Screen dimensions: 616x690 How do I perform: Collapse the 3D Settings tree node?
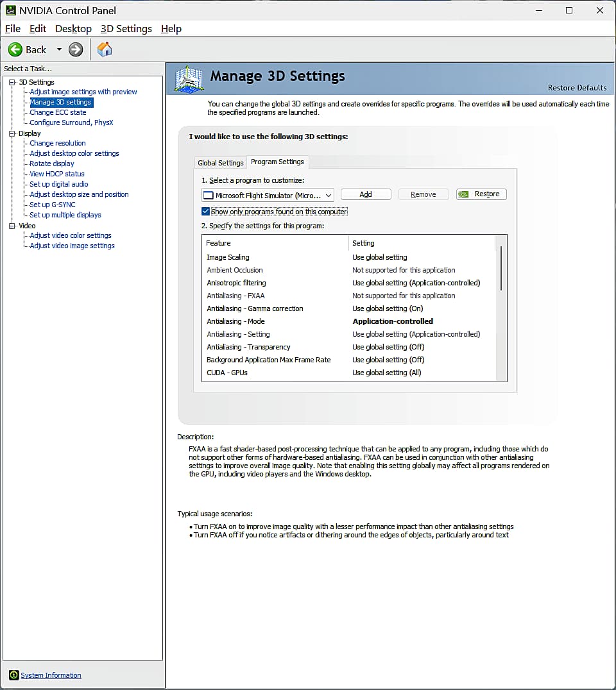pos(12,82)
